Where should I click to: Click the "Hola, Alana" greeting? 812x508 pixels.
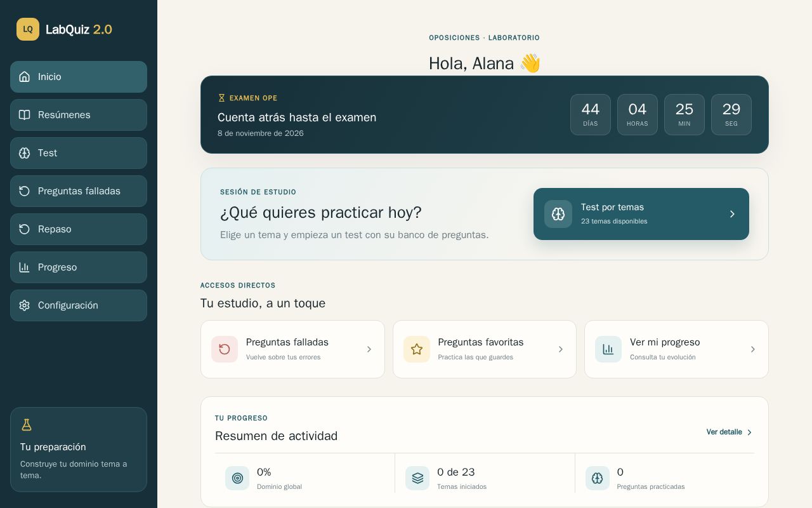pos(485,63)
